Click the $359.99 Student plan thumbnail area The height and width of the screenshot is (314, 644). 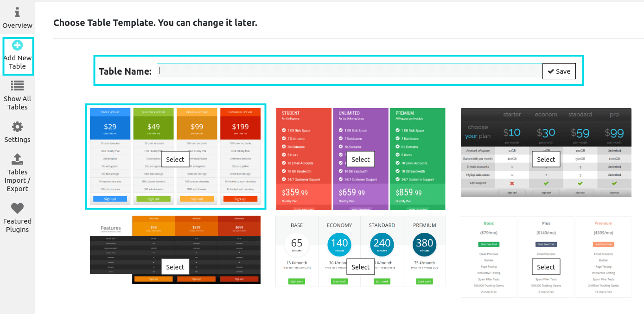coord(304,159)
